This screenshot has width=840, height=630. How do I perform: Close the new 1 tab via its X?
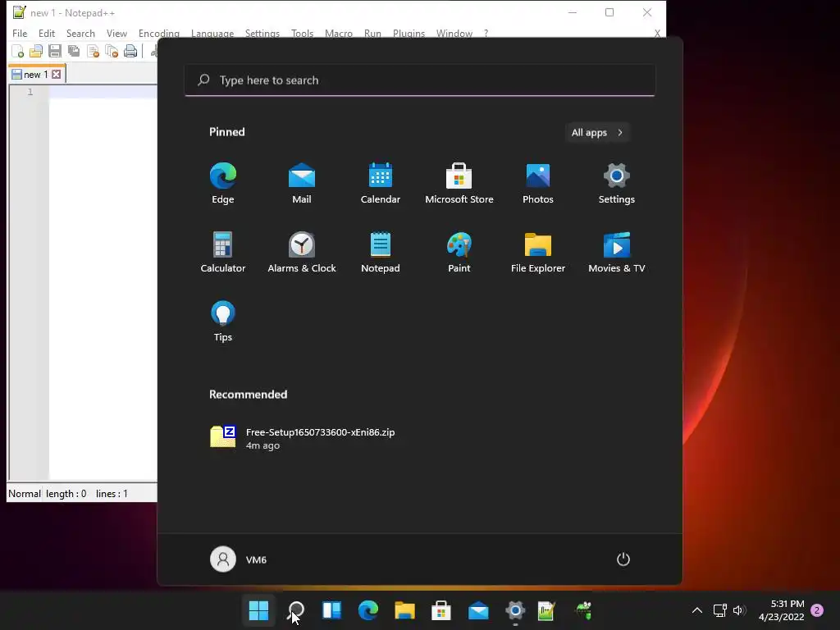point(57,75)
